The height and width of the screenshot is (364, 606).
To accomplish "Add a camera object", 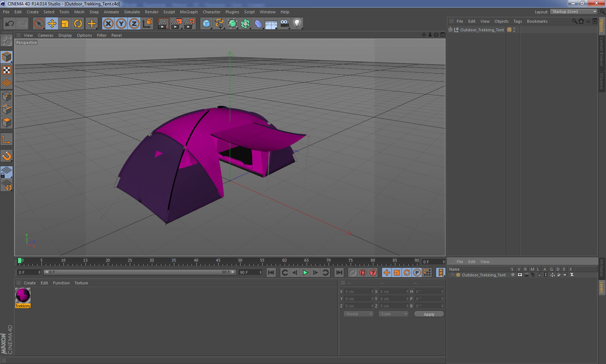I will 284,24.
